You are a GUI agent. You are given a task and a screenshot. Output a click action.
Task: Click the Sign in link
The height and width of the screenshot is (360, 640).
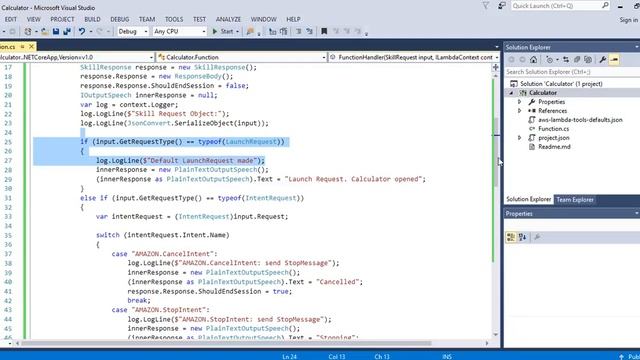tap(629, 20)
